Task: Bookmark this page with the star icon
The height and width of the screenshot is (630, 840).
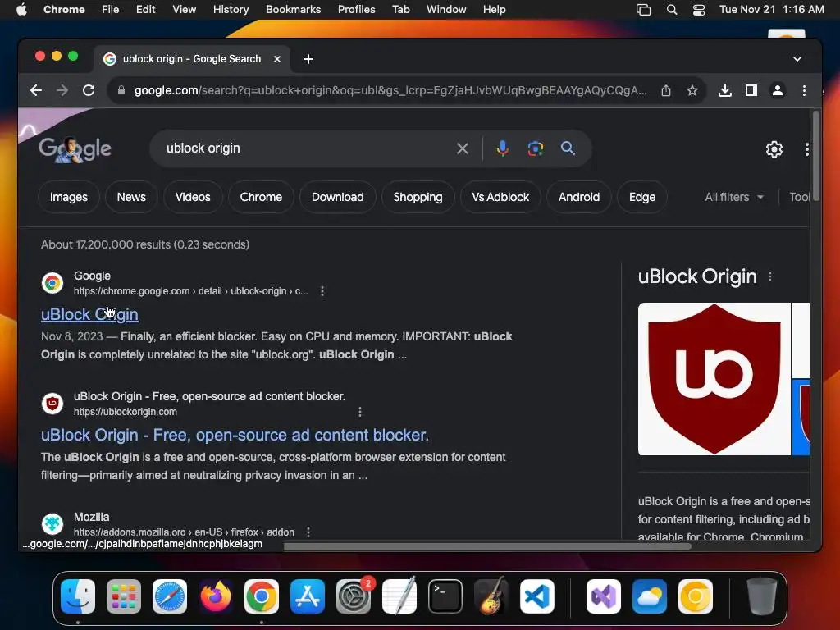Action: [692, 90]
